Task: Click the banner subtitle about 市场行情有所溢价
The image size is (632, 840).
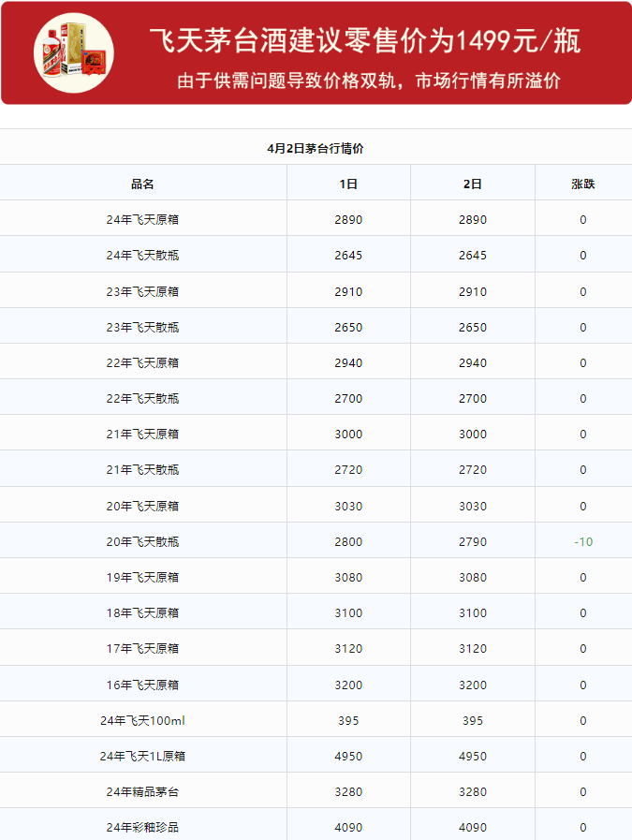Action: point(369,81)
